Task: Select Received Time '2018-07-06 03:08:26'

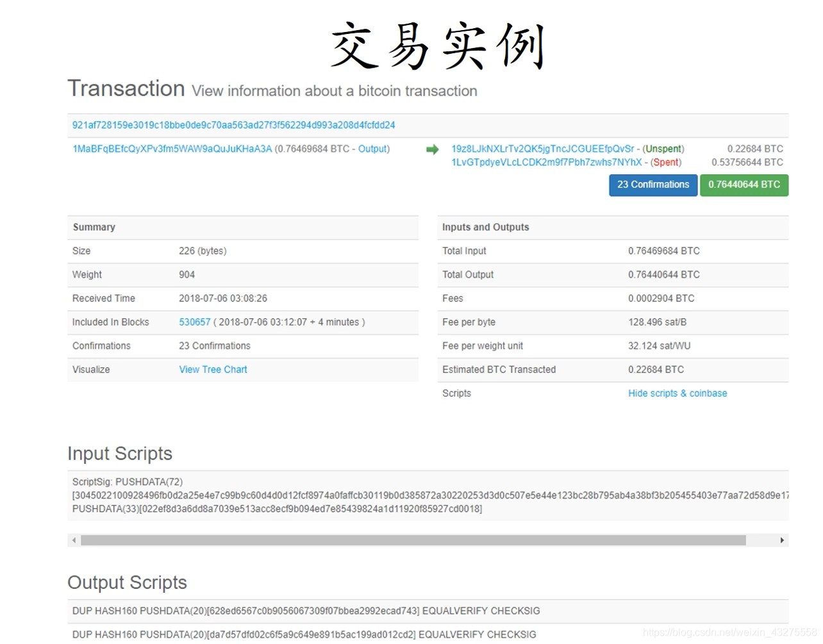Action: coord(223,299)
